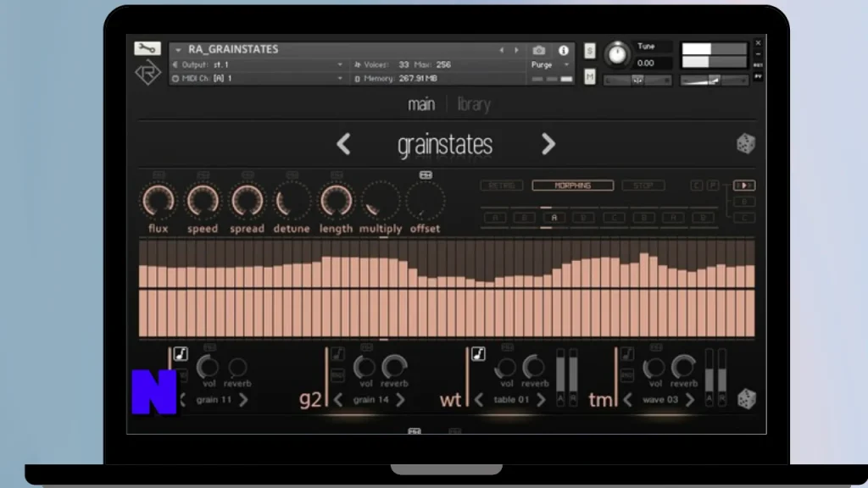This screenshot has height=488, width=868.
Task: Select previous wave before wave 03
Action: coord(627,400)
